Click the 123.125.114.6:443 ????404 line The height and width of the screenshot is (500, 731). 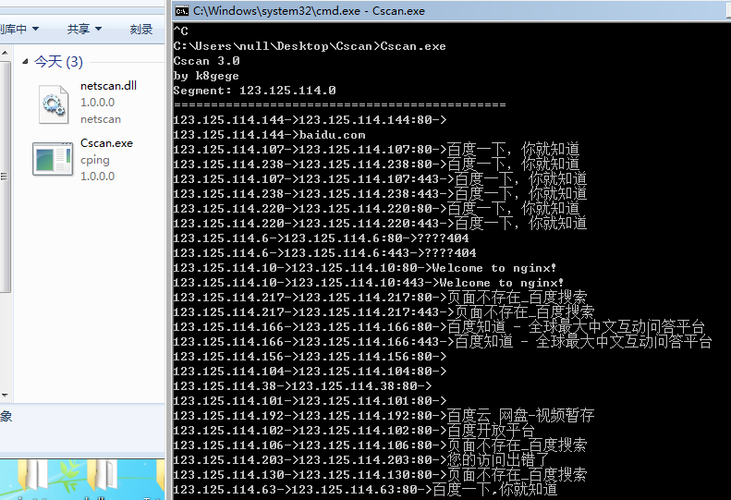click(x=324, y=253)
